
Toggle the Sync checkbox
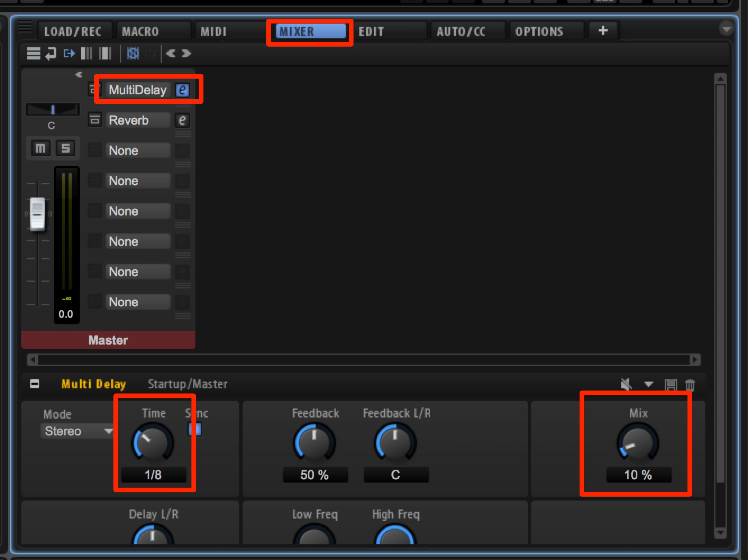point(195,430)
